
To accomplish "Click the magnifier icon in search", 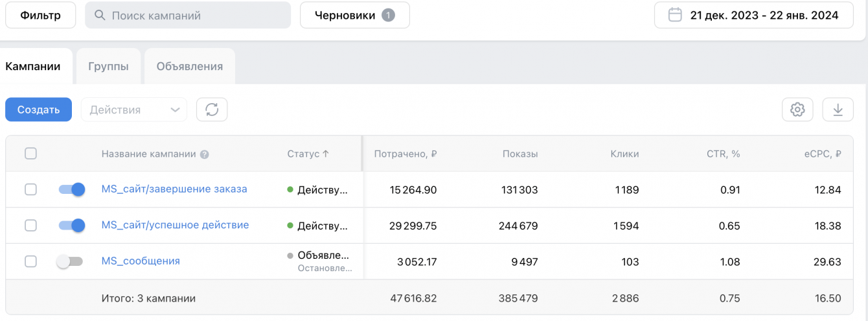I will 100,15.
